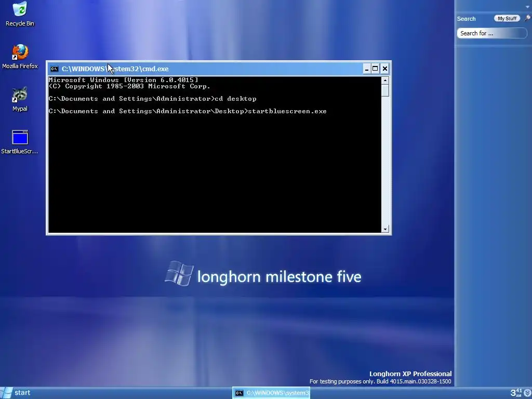
Task: Click the cmd.exe window title text
Action: [115, 69]
